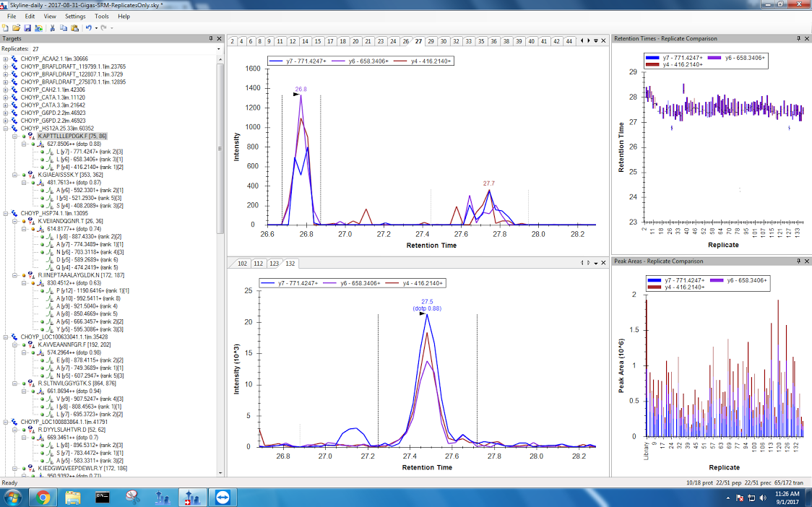Click the Paste clipboard toolbar icon
The width and height of the screenshot is (812, 507).
[x=74, y=27]
